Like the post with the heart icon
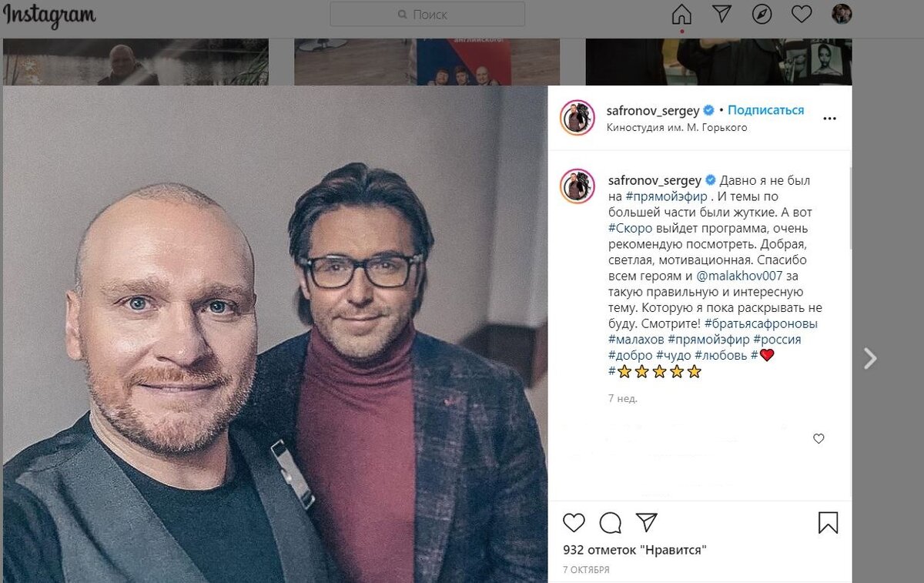This screenshot has height=583, width=924. (x=573, y=523)
